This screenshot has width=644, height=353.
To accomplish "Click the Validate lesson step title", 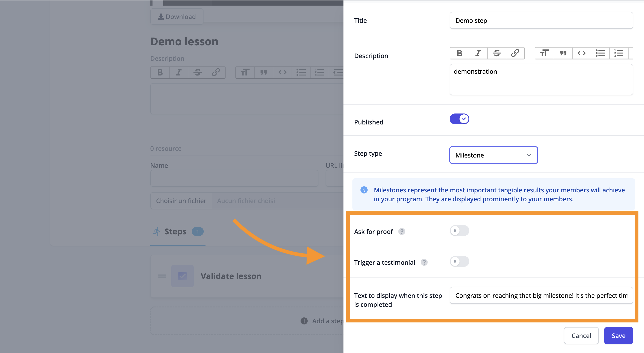I will 231,276.
